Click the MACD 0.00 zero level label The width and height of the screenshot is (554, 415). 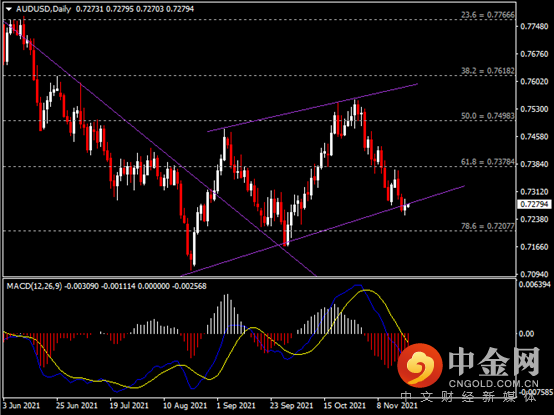click(526, 333)
